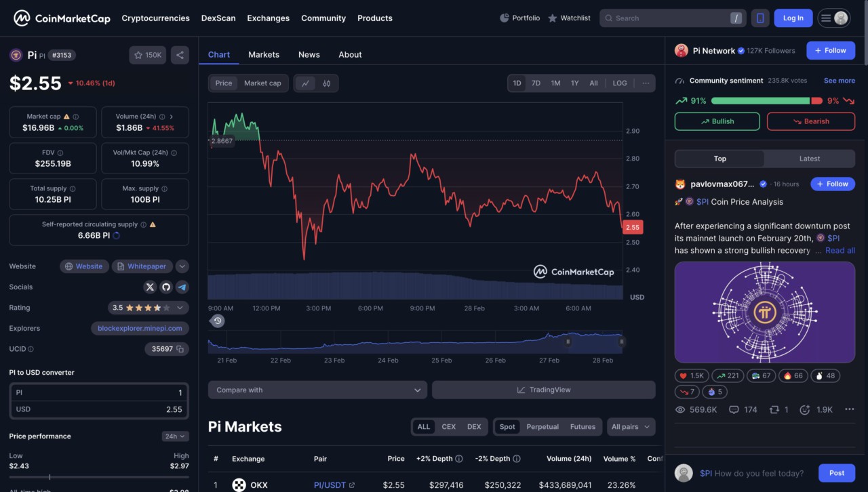Expand the Compare with dropdown
This screenshot has width=868, height=492.
(317, 390)
